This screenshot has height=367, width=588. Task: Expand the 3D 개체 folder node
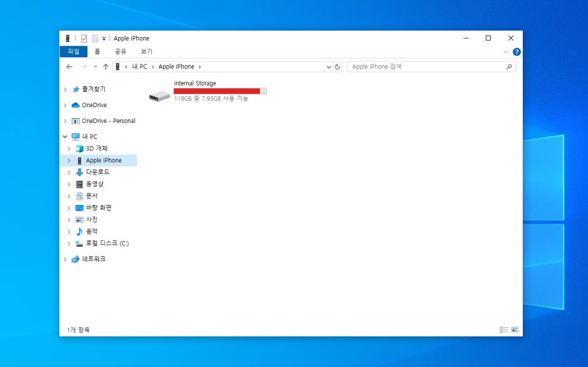pos(69,149)
